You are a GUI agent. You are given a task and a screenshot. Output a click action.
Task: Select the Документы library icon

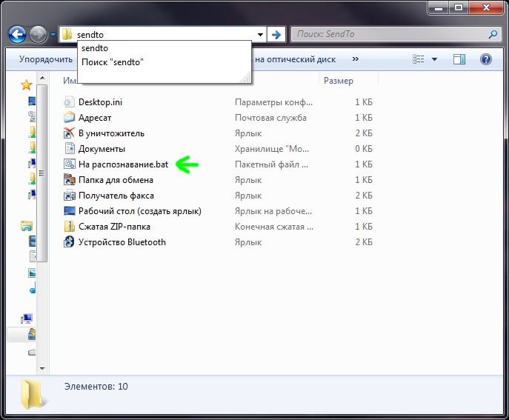70,149
